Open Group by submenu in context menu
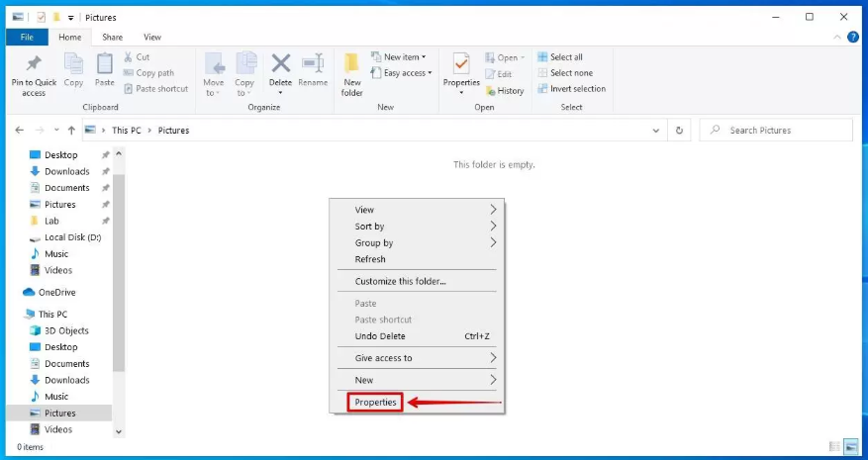Viewport: 868px width, 460px height. coord(417,242)
